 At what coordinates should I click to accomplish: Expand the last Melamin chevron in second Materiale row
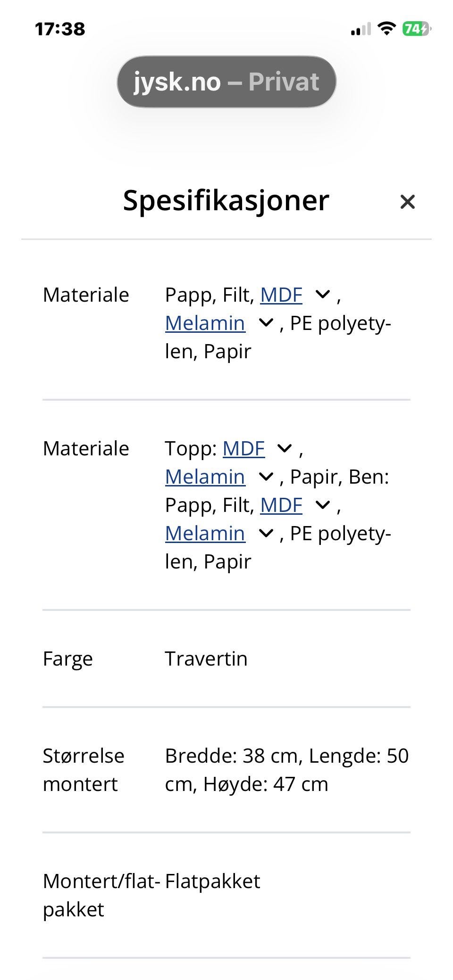[x=266, y=534]
